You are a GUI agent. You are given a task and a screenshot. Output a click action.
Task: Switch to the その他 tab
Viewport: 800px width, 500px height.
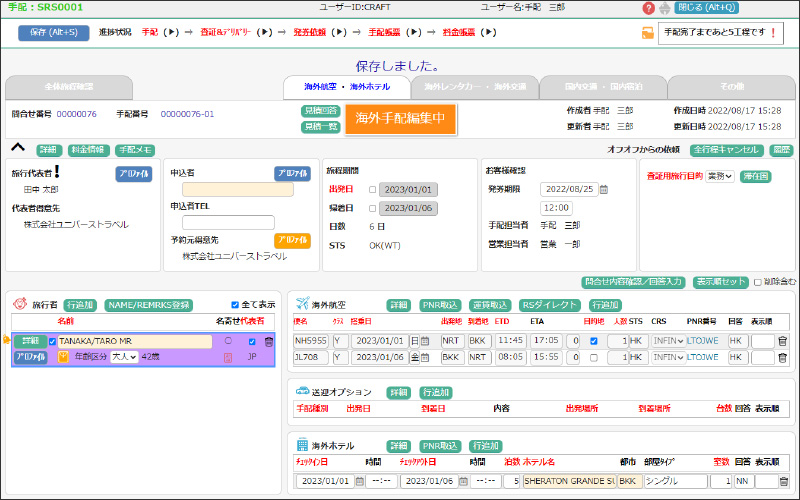(731, 87)
